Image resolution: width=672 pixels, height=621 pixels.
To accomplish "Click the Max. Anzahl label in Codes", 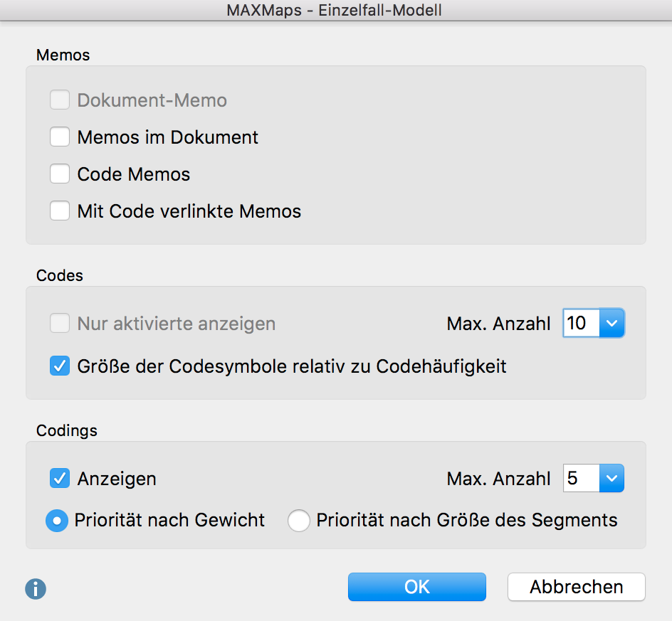I will (x=498, y=324).
